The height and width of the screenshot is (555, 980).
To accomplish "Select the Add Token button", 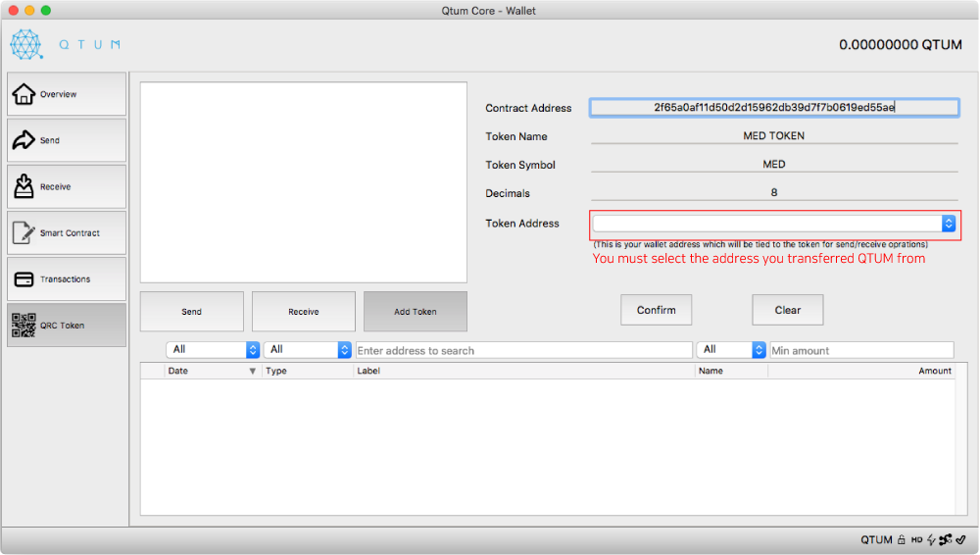I will tap(415, 312).
